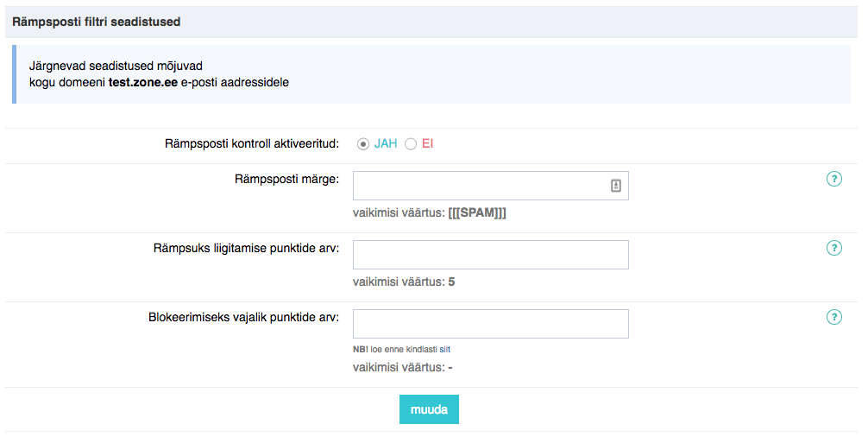The image size is (868, 437).
Task: Follow the 'siit' link under NB! note
Action: (x=445, y=350)
